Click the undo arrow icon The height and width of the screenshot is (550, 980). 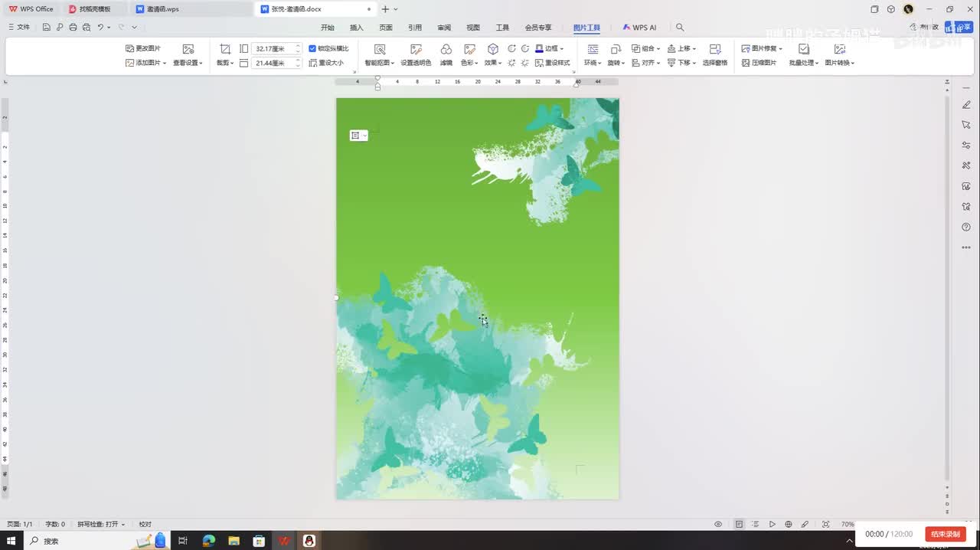coord(100,27)
